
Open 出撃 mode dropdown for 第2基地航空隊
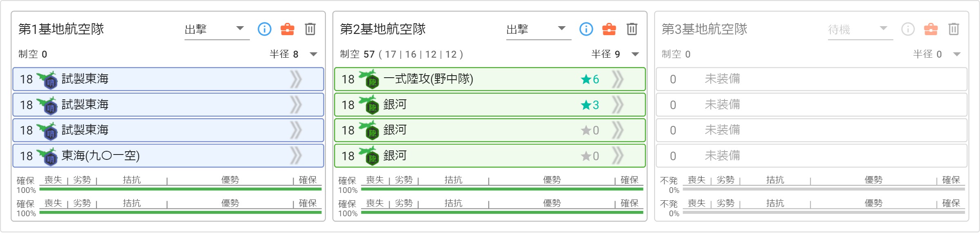[x=539, y=29]
